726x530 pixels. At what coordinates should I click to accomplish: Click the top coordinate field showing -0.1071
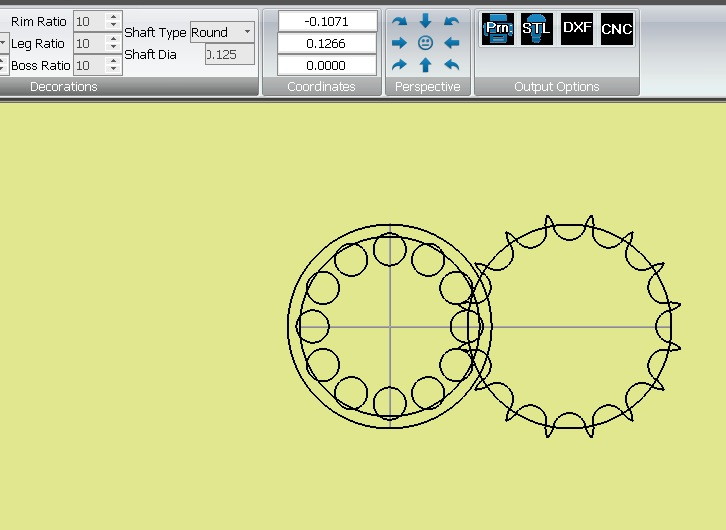328,21
